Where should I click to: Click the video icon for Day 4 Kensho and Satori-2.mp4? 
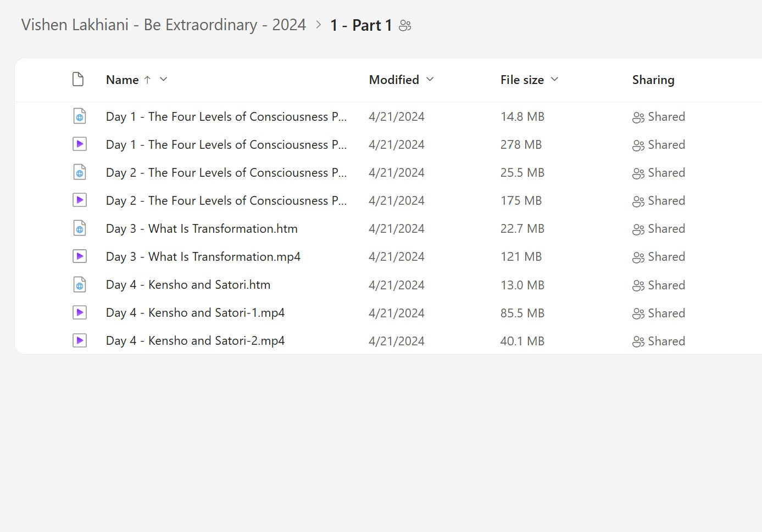tap(80, 340)
